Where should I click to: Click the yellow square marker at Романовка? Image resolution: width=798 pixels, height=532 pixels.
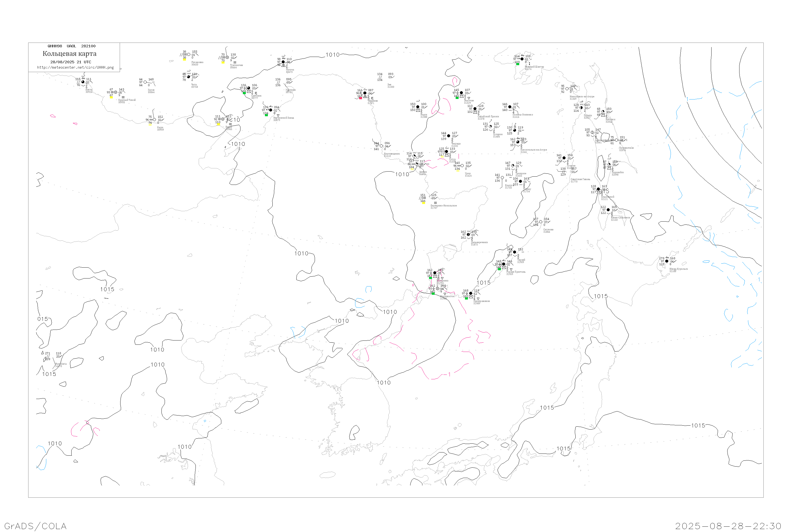(x=184, y=59)
